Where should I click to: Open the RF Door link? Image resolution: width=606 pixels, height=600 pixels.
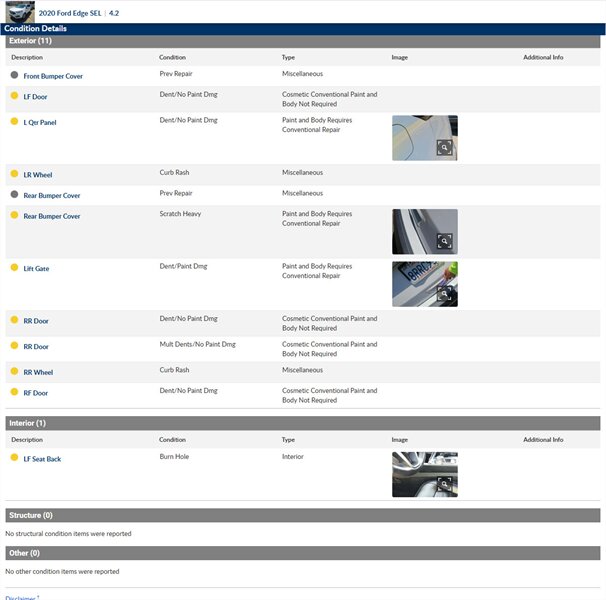click(36, 393)
